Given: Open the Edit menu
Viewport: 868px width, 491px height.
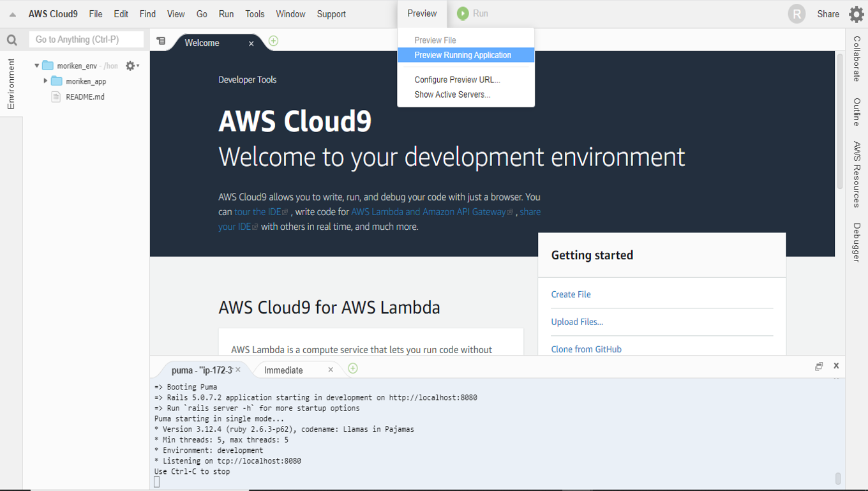Looking at the screenshot, I should tap(121, 14).
